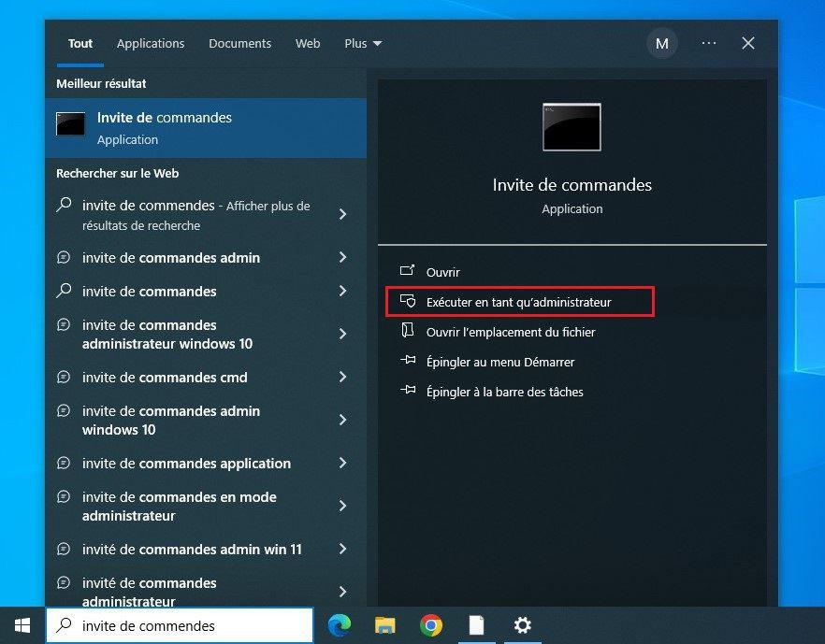The width and height of the screenshot is (825, 644).
Task: Open the account avatar icon marked M
Action: point(661,43)
